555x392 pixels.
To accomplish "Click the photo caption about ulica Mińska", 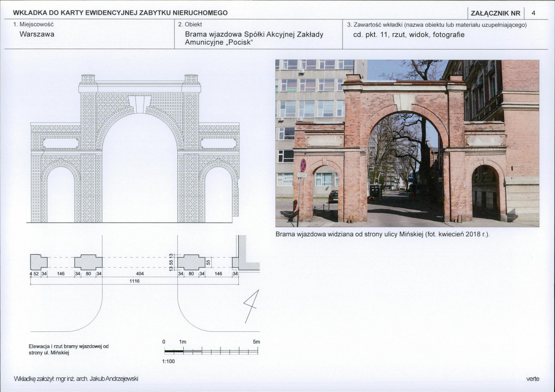I will point(383,234).
